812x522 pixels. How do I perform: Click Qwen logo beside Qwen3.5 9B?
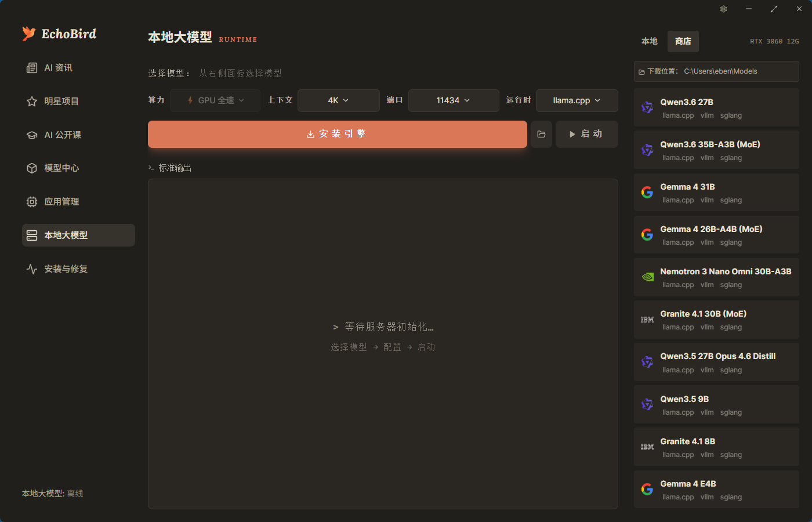(647, 404)
